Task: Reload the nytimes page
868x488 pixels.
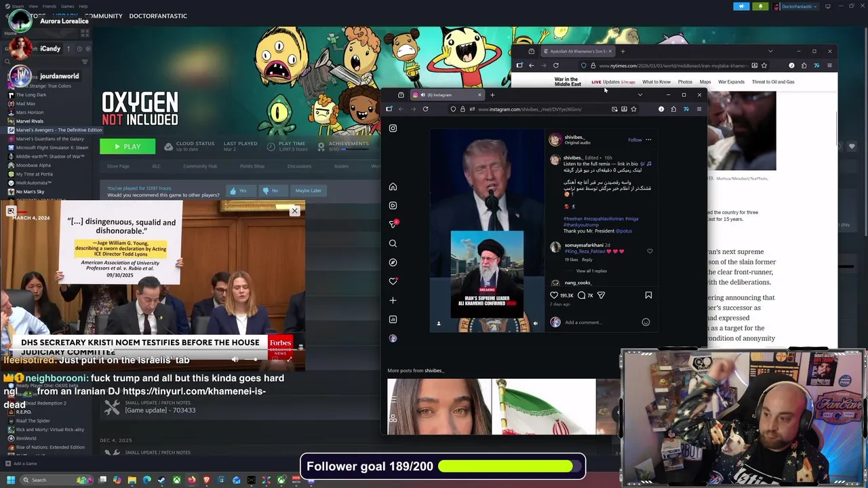Action: click(555, 66)
